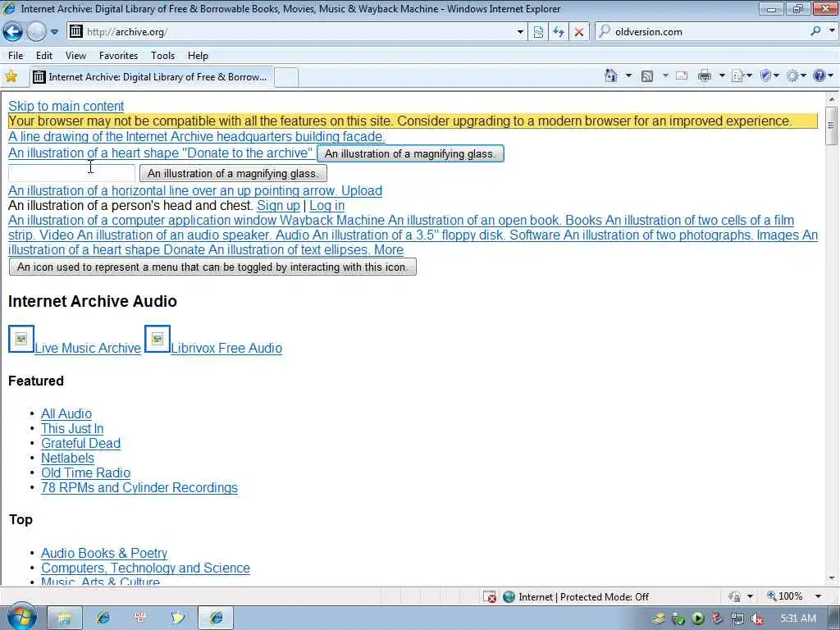Refresh the page with the Refresh icon
Screen dimensions: 840x630
pos(559,32)
